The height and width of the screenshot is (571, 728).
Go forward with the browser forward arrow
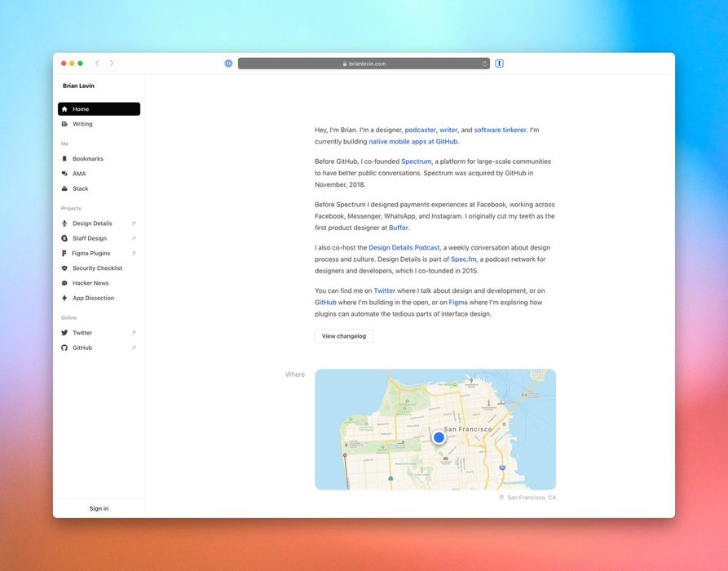pyautogui.click(x=112, y=63)
